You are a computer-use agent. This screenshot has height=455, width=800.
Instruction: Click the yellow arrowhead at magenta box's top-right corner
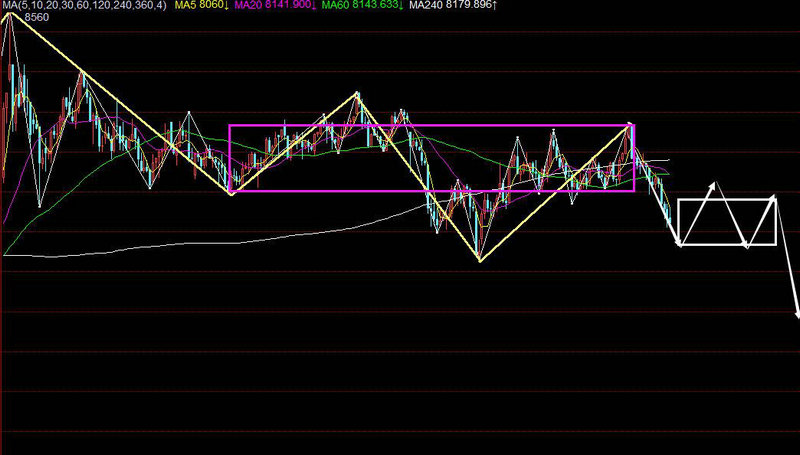tap(631, 126)
